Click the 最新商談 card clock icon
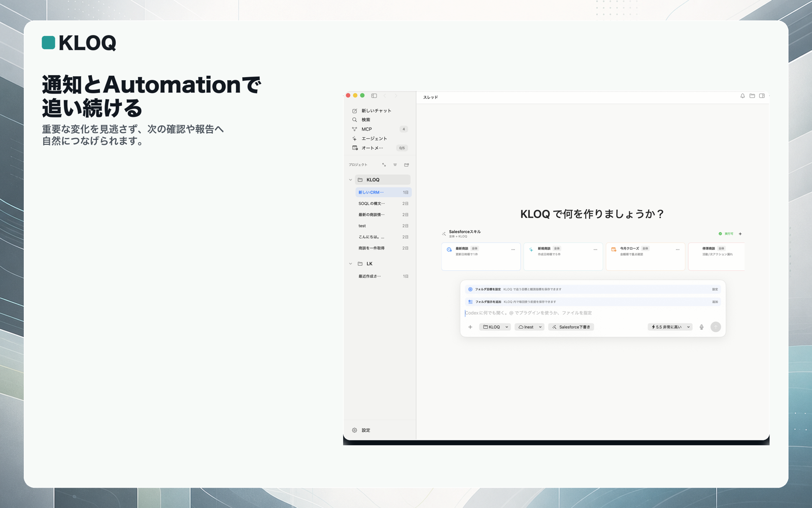Image resolution: width=812 pixels, height=508 pixels. coord(449,249)
